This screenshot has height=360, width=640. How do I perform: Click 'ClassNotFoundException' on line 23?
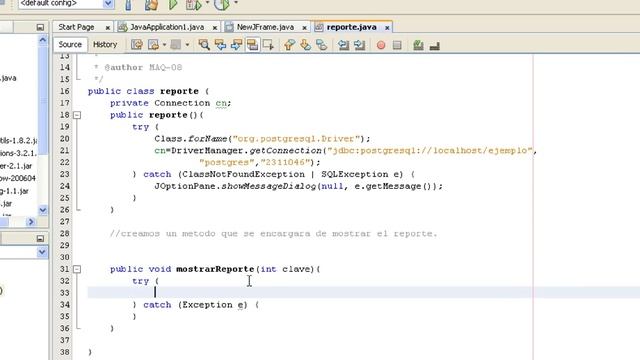click(243, 174)
